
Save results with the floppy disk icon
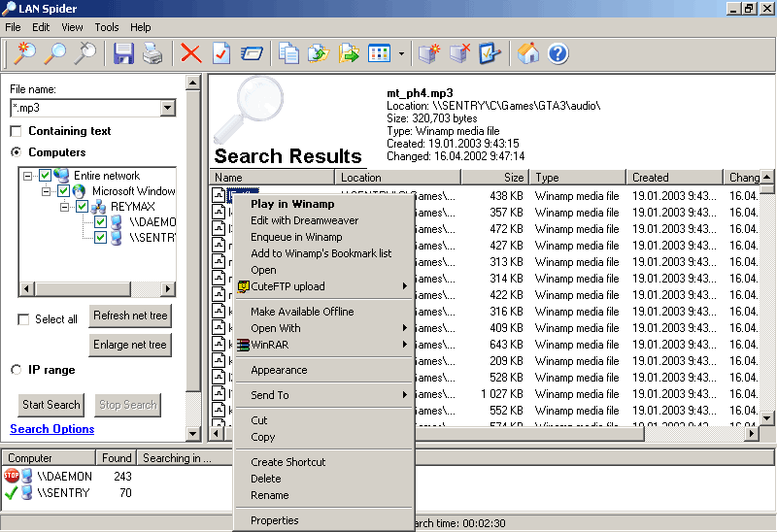tap(123, 53)
